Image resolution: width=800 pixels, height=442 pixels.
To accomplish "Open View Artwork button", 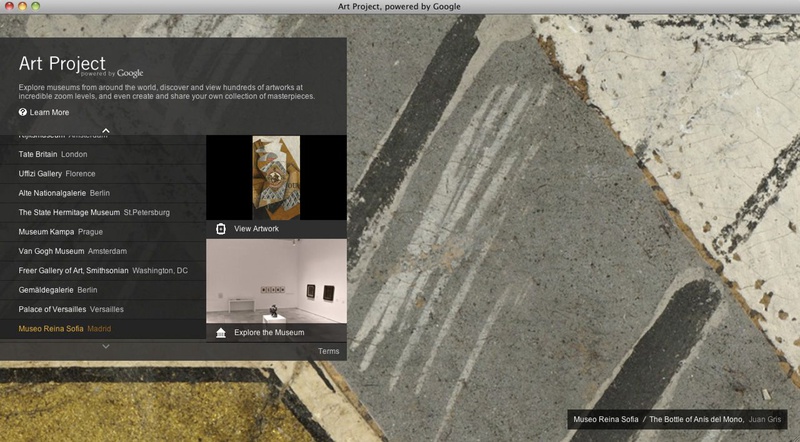I will pyautogui.click(x=277, y=229).
